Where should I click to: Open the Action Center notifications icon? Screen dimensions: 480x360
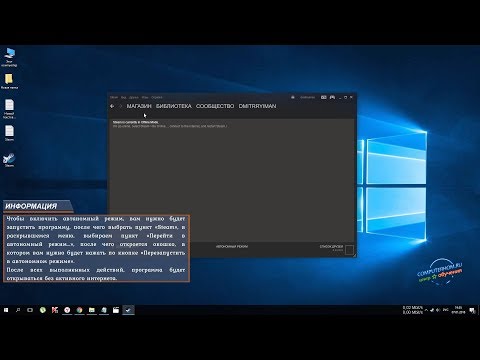[472, 310]
